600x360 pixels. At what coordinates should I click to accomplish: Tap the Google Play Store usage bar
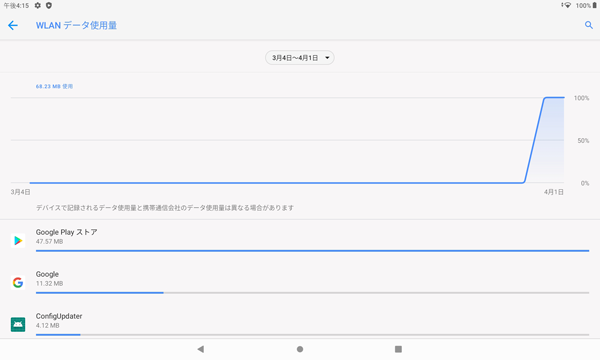tap(312, 251)
